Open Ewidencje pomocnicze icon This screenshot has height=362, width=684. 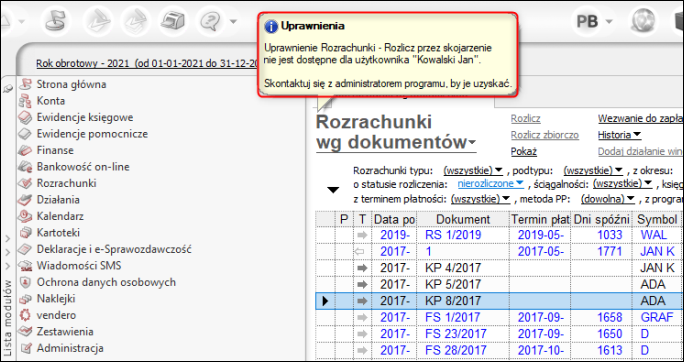pyautogui.click(x=25, y=134)
